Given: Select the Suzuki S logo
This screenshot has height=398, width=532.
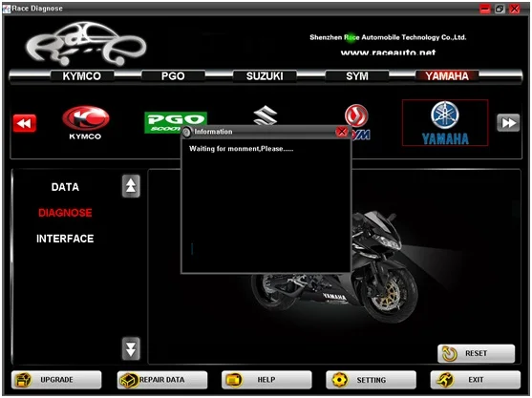Looking at the screenshot, I should pyautogui.click(x=266, y=115).
